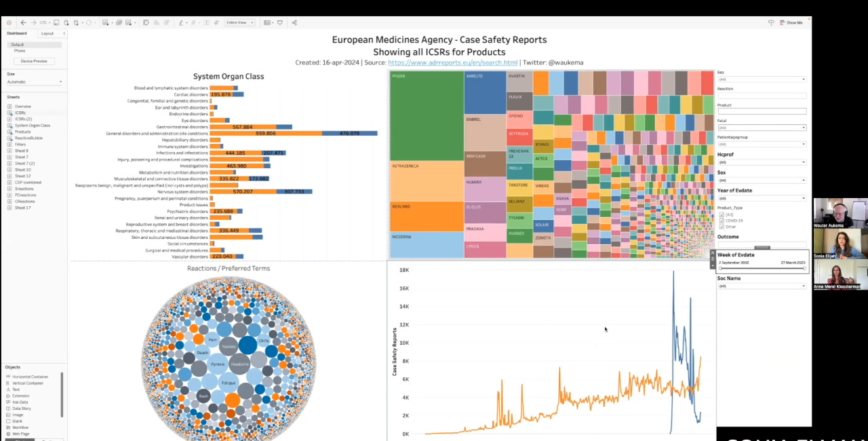Click the ASTRAZENECA treemap tile
The image size is (868, 441).
[x=427, y=180]
